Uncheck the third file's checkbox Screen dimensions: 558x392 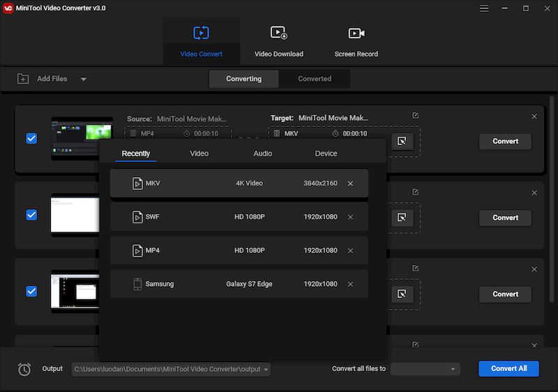click(31, 292)
